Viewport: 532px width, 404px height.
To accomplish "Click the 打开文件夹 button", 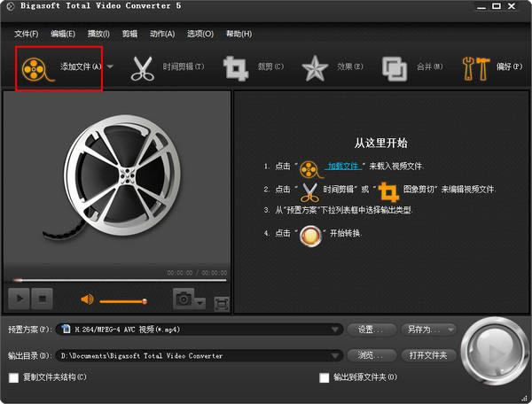I will pos(429,355).
